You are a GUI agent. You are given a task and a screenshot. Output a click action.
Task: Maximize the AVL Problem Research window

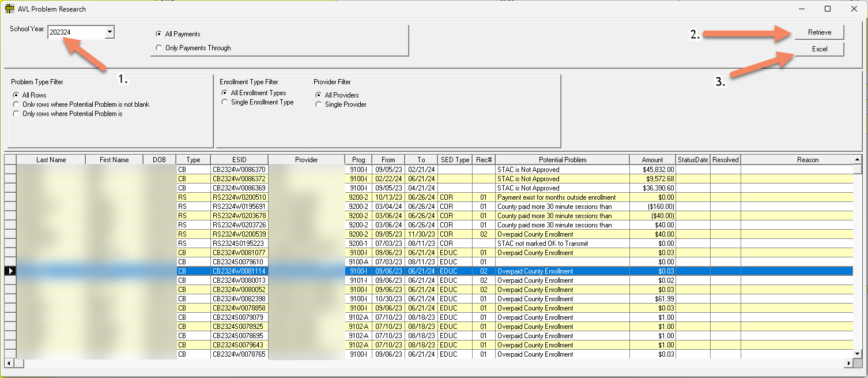(827, 9)
